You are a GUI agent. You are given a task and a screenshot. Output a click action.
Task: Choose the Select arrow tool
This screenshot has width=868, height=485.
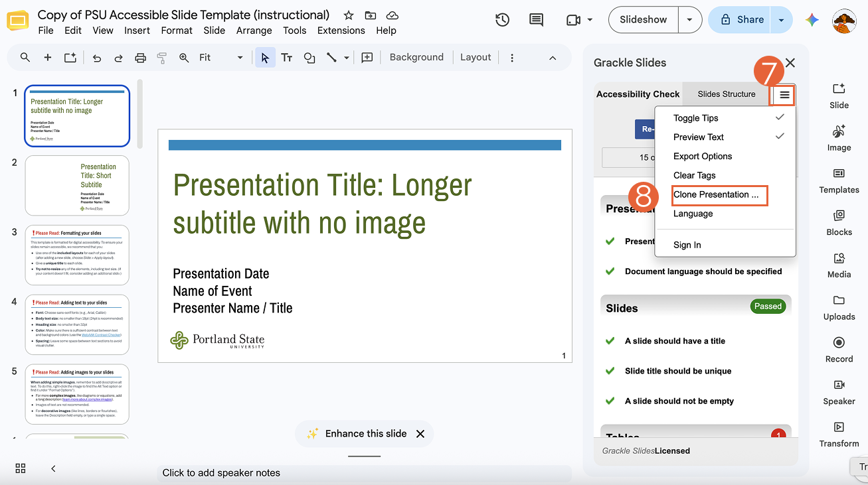coord(266,58)
